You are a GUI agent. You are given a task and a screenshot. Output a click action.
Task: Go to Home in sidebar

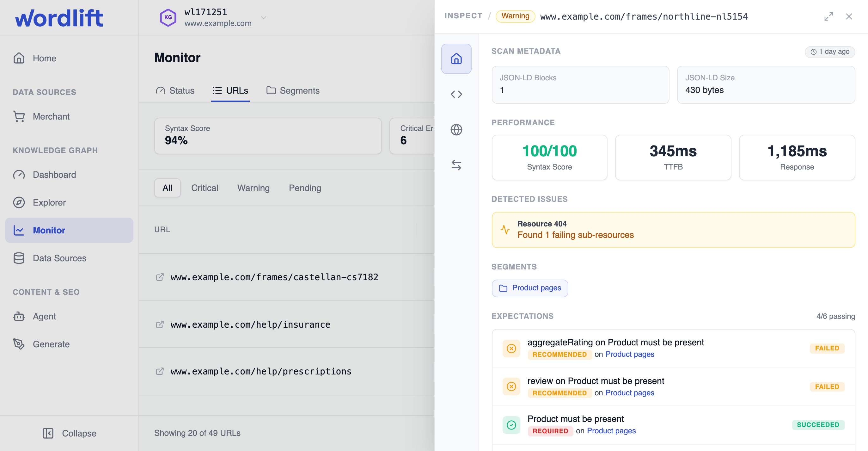[70, 58]
